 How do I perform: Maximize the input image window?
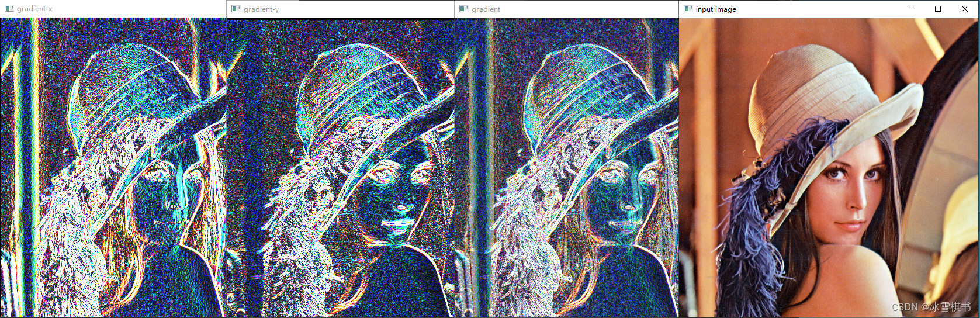coord(938,9)
